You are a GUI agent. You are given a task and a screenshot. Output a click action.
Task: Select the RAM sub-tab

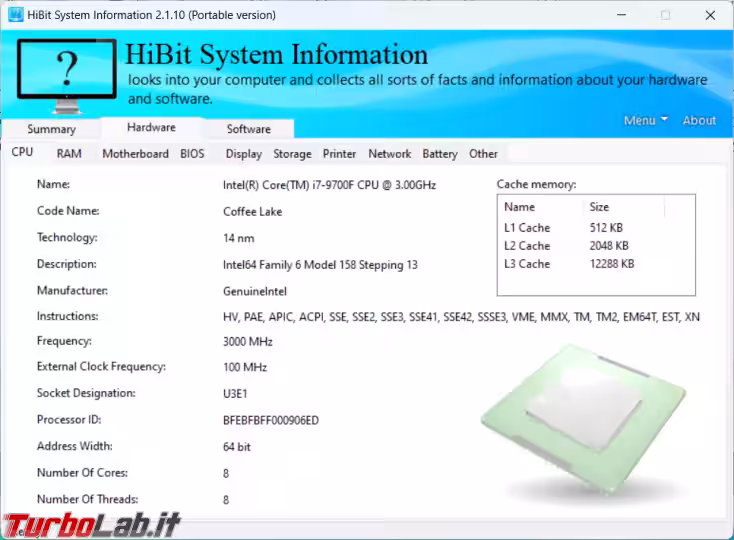click(69, 154)
